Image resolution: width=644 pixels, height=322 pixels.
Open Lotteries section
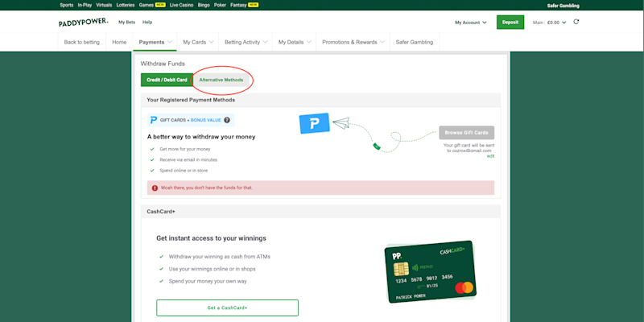(x=126, y=6)
